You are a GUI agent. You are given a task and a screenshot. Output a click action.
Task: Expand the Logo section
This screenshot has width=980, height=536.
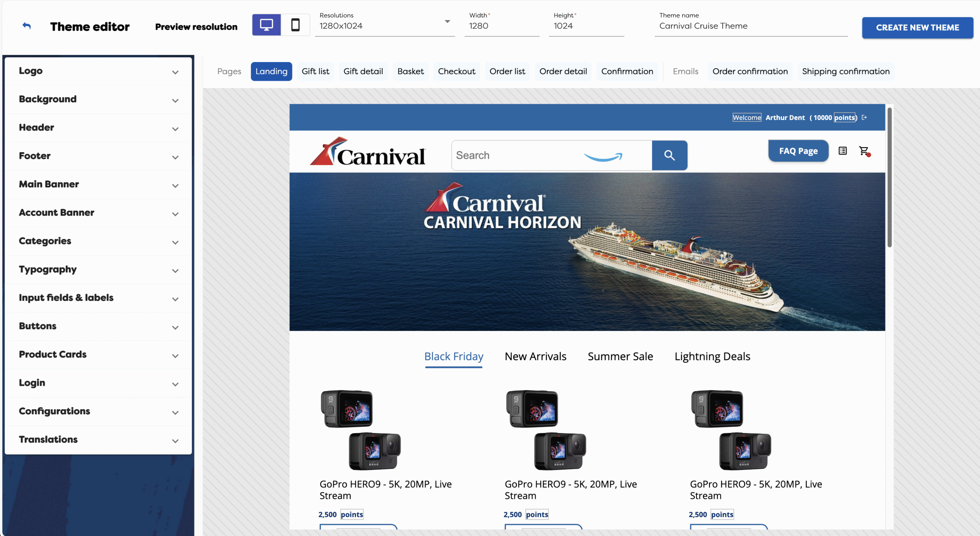tap(98, 71)
